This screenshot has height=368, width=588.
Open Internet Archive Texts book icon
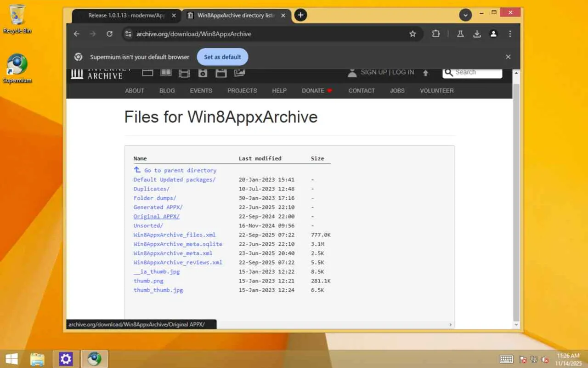(166, 72)
